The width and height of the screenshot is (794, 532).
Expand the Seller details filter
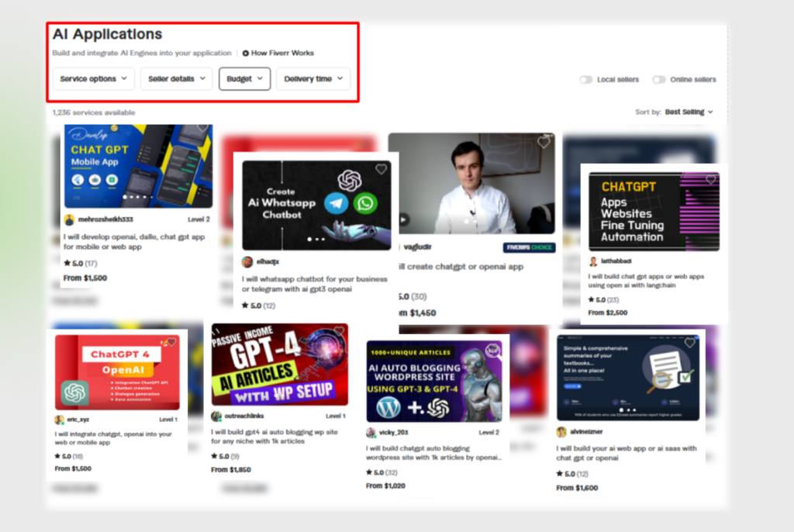tap(176, 79)
